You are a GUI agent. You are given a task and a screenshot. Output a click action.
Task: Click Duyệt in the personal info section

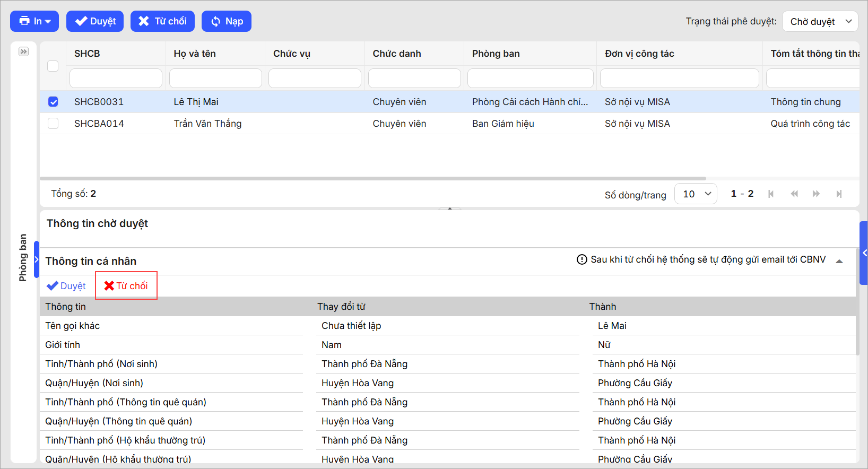(x=66, y=286)
